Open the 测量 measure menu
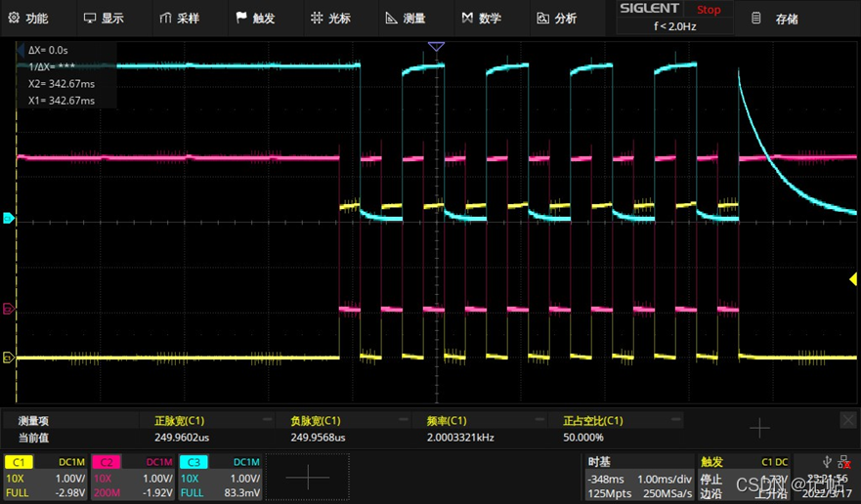Screen dimensions: 861x504 tap(406, 19)
